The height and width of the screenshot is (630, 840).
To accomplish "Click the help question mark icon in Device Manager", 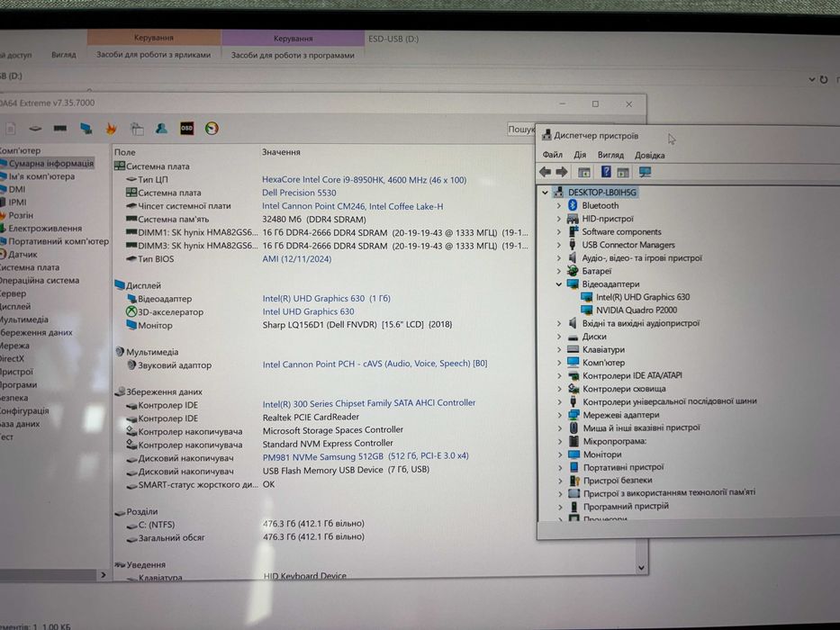I will pyautogui.click(x=606, y=172).
